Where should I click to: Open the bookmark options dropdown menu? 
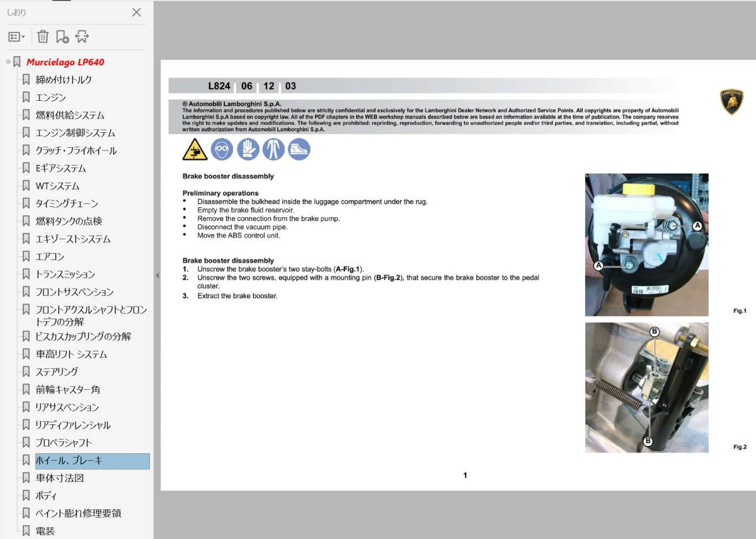tap(17, 37)
